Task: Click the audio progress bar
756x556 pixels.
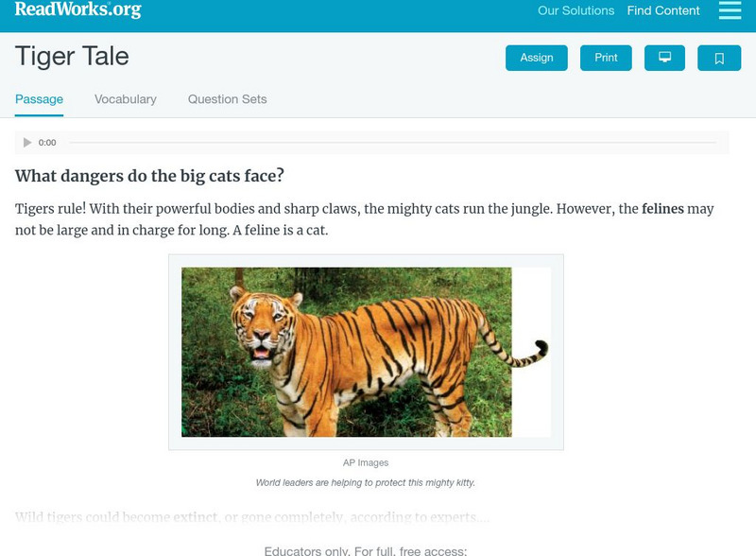Action: (397, 143)
